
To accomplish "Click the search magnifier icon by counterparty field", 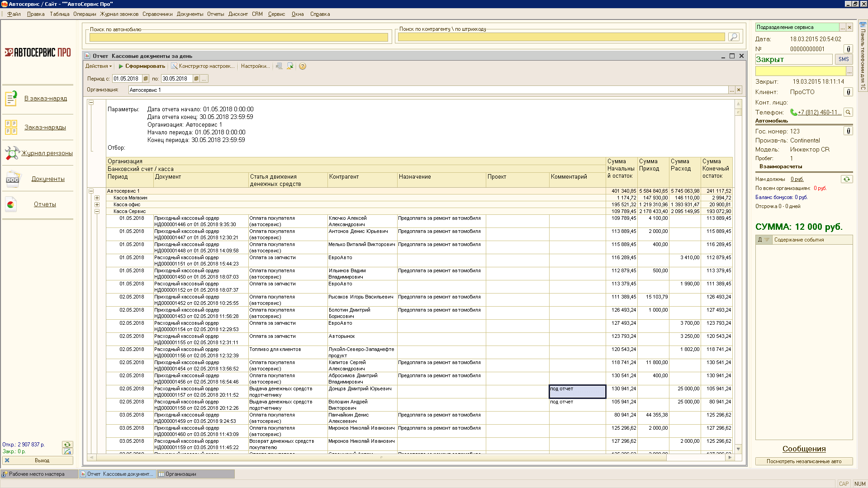I will 733,37.
